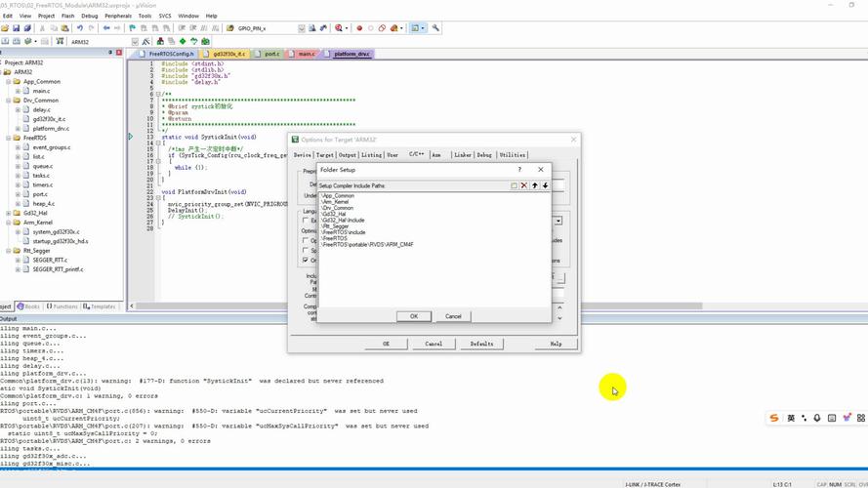Select the \Rtt_Segger include path entry

pyautogui.click(x=335, y=226)
